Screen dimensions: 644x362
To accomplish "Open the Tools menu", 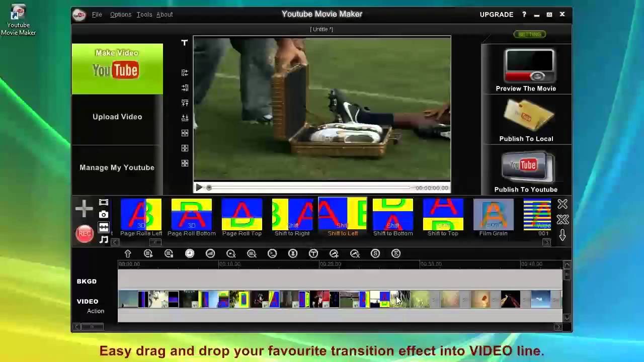I will click(x=144, y=15).
